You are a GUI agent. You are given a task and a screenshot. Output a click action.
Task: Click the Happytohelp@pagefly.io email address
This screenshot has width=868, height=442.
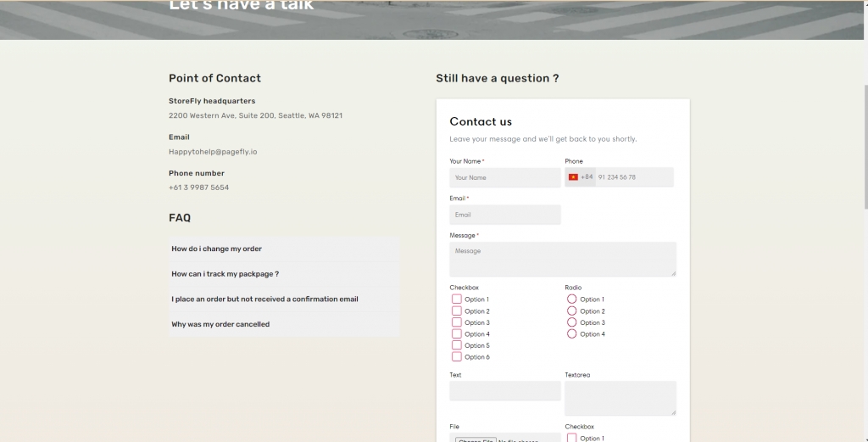click(x=213, y=152)
